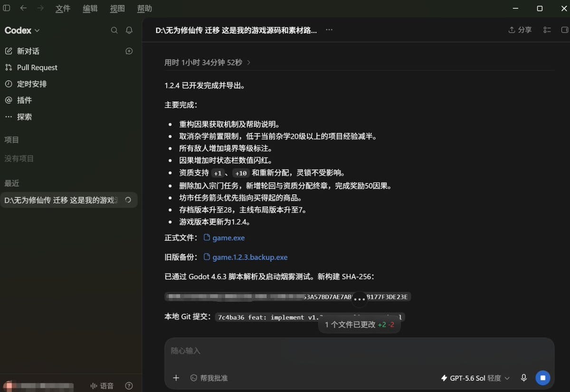Open the 视图 menu

pyautogui.click(x=117, y=9)
